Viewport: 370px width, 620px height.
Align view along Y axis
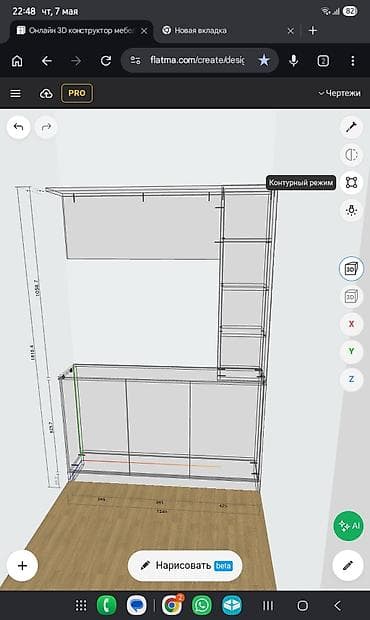[x=351, y=351]
